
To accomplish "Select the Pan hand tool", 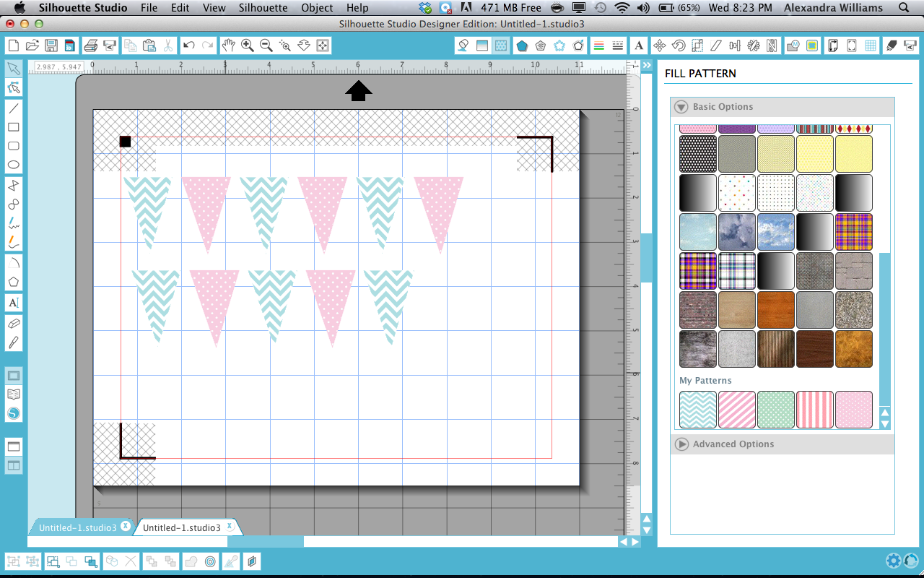I will (228, 46).
